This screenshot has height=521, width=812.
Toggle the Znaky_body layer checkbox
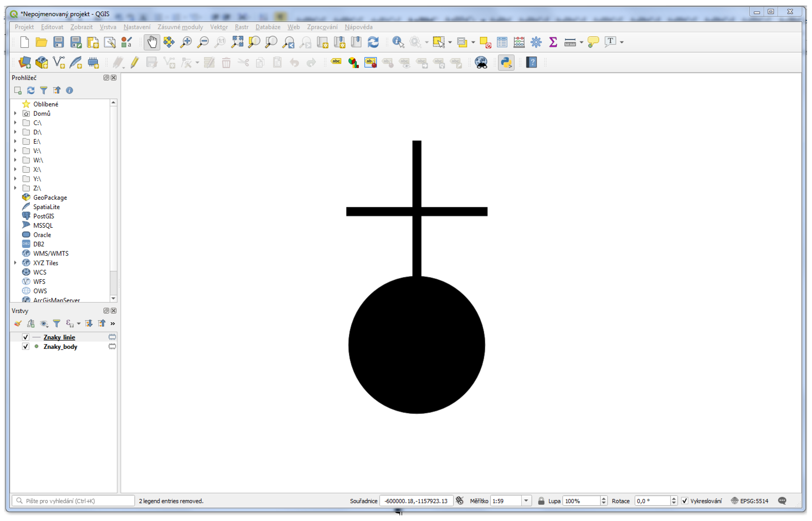click(x=25, y=347)
